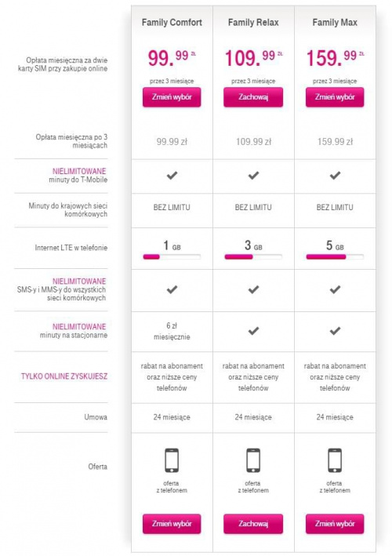Click the 5 GB LTE data bar
This screenshot has width=392, height=556.
pyautogui.click(x=335, y=256)
